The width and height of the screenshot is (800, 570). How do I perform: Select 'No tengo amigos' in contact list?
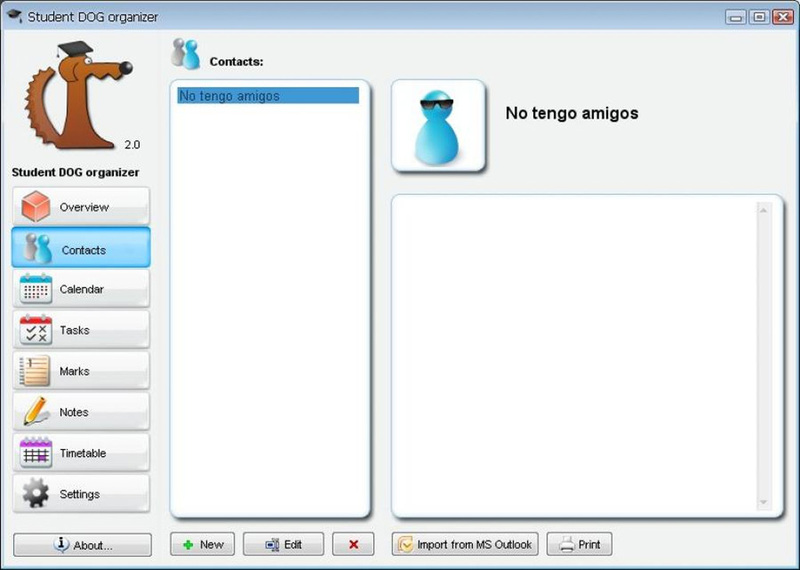click(x=268, y=96)
